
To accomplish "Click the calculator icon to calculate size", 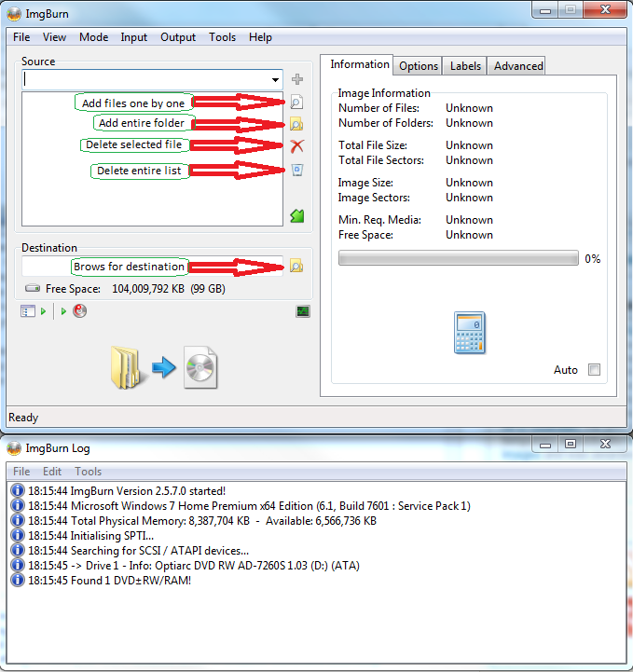I will [x=469, y=333].
